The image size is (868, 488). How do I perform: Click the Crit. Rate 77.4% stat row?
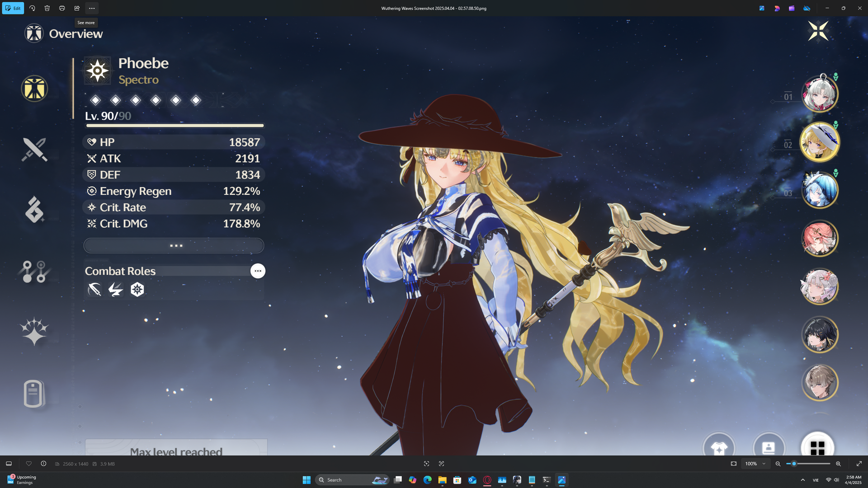click(x=174, y=207)
